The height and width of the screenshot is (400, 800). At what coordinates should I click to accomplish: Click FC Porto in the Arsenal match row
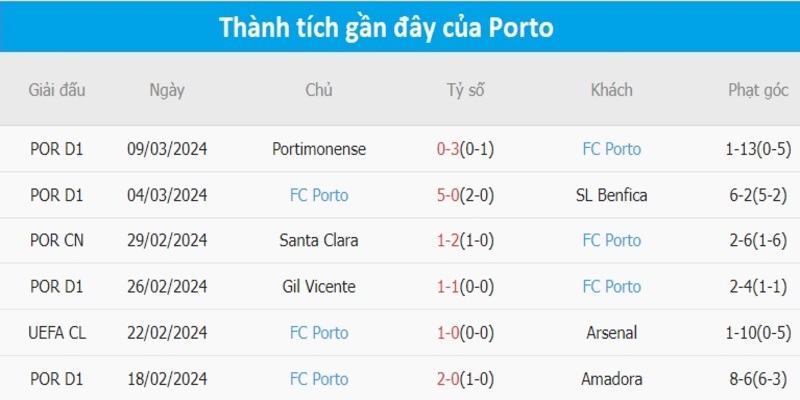pyautogui.click(x=319, y=333)
